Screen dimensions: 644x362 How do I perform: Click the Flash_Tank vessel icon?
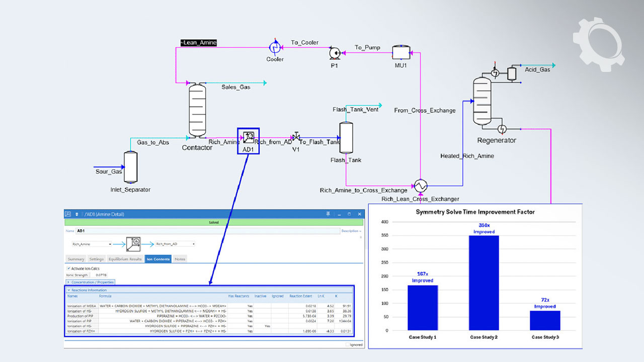coord(346,137)
